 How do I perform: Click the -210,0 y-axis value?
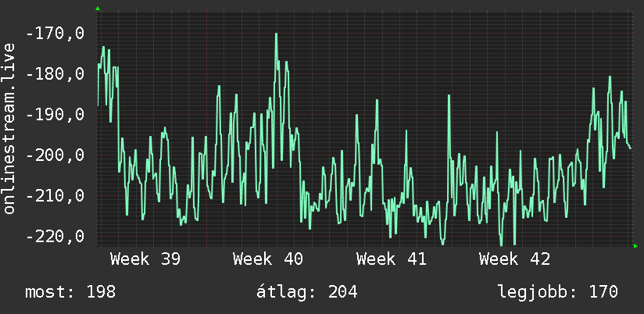click(55, 196)
